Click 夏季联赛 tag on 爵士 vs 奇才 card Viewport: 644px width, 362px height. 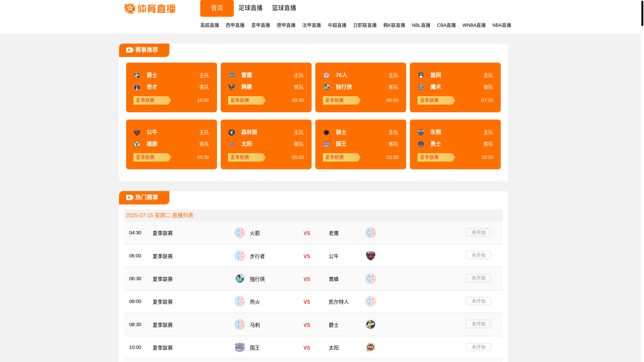click(x=152, y=100)
